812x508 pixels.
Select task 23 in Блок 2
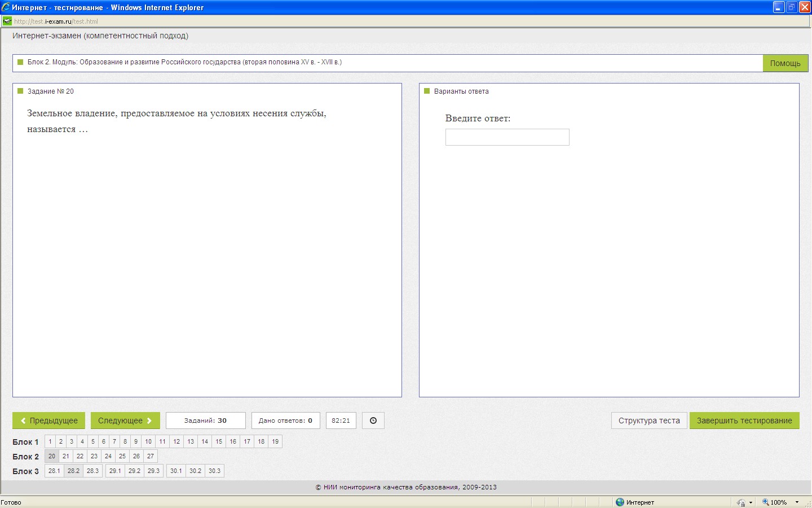coord(94,456)
